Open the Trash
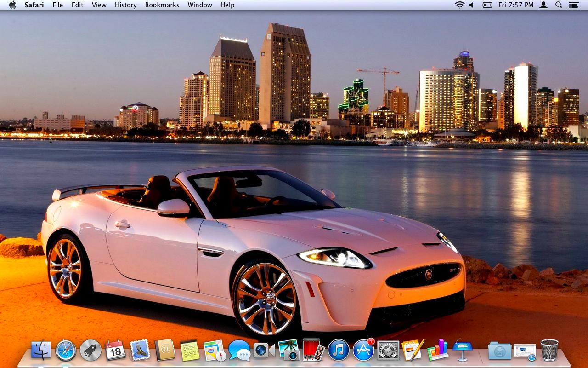The image size is (588, 368). coord(549,350)
